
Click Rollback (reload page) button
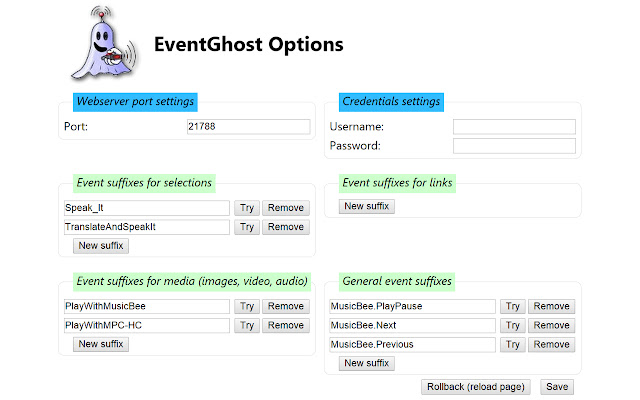476,387
